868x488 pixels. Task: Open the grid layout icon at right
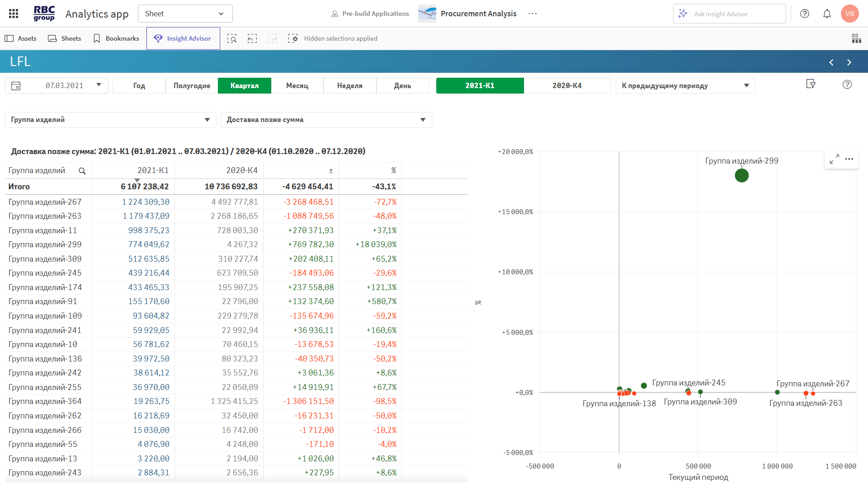click(x=856, y=38)
